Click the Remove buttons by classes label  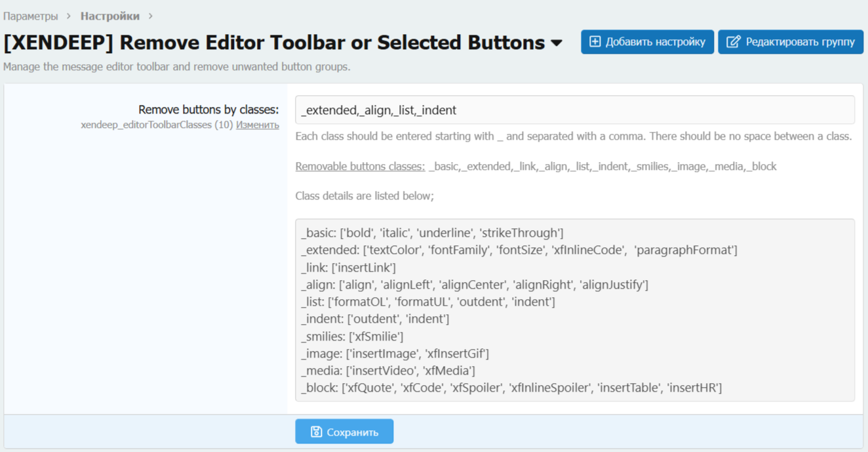point(208,110)
